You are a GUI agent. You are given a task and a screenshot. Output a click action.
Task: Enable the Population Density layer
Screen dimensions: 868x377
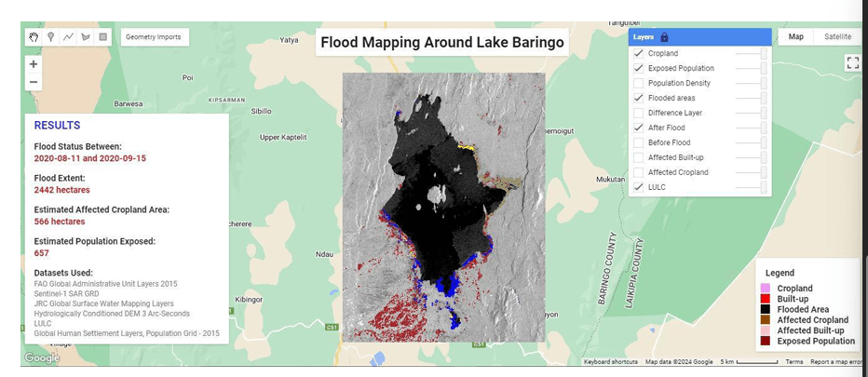(x=638, y=83)
